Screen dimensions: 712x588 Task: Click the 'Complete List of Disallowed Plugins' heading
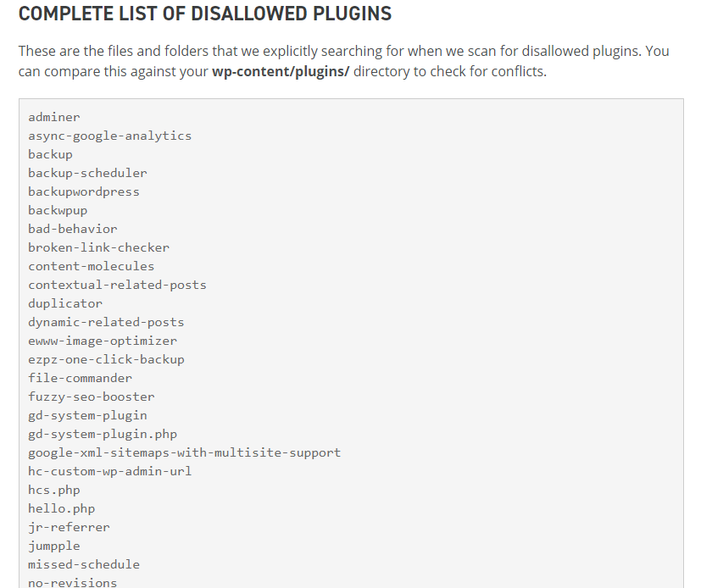(x=205, y=14)
